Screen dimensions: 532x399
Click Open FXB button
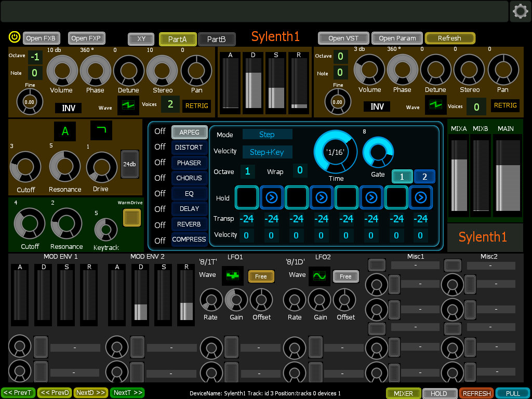click(42, 38)
